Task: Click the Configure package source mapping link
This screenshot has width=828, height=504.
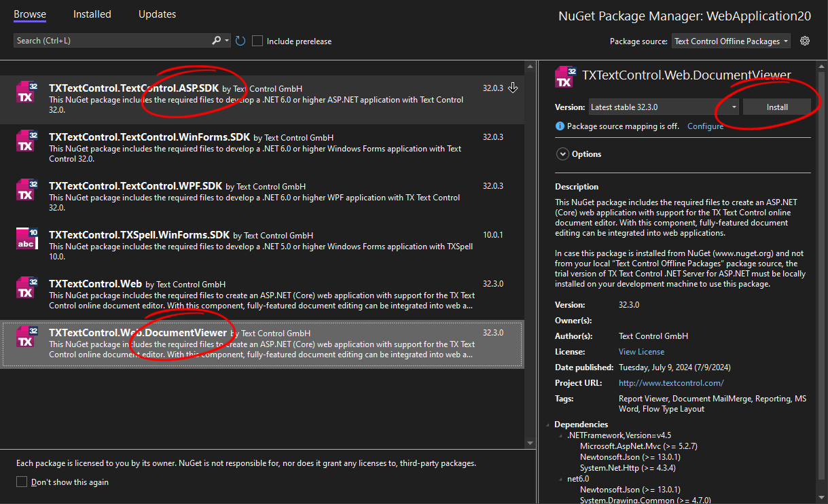Action: (x=705, y=126)
